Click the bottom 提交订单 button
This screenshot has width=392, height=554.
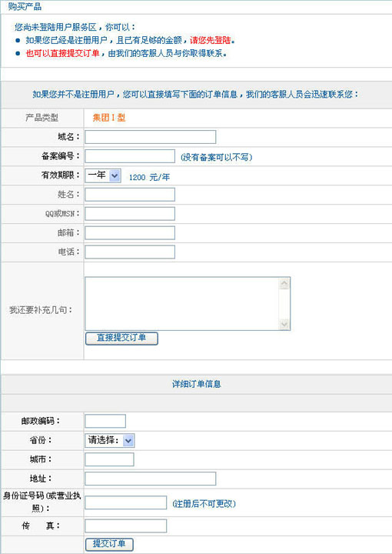(x=109, y=545)
